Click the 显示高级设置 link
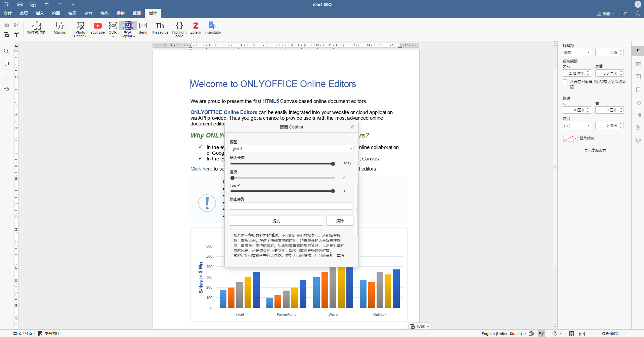Screen dimensions: 644x337 [595, 150]
